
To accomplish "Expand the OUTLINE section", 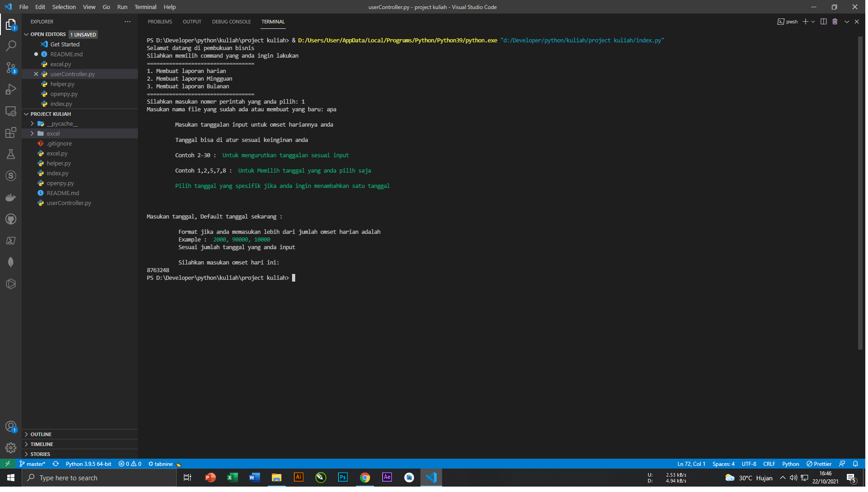I will 41,435.
